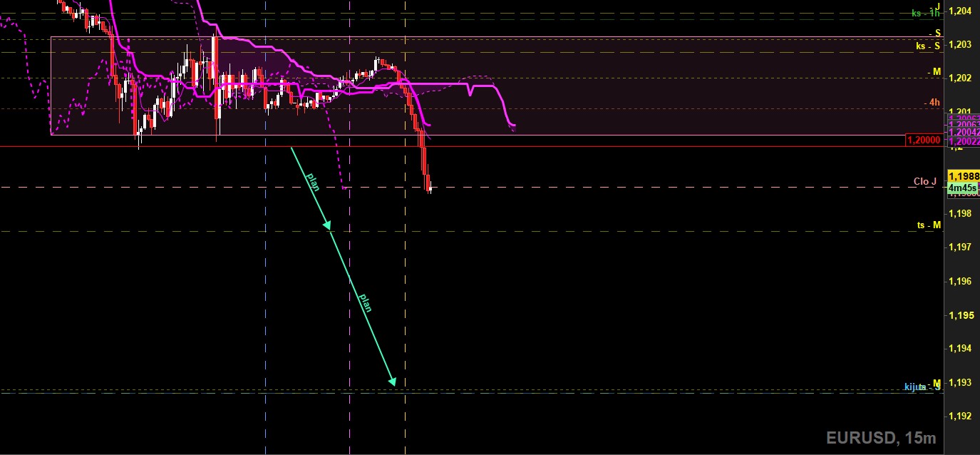Click the 1,195 price axis tick
The height and width of the screenshot is (455, 980).
(961, 315)
